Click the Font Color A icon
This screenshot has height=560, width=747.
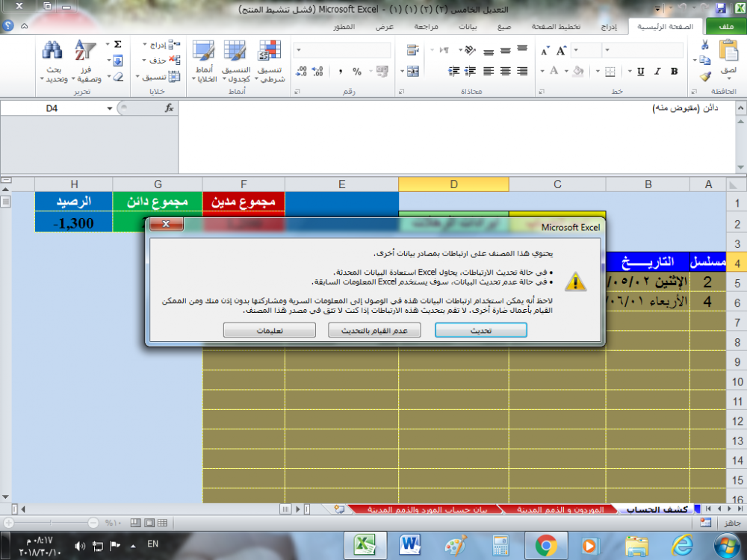[x=554, y=72]
